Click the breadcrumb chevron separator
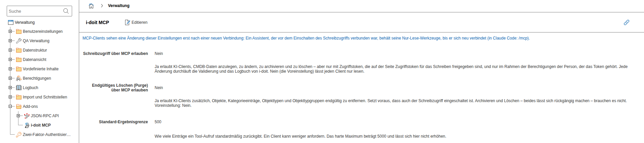Viewport: 644px width, 143px height. (x=102, y=6)
